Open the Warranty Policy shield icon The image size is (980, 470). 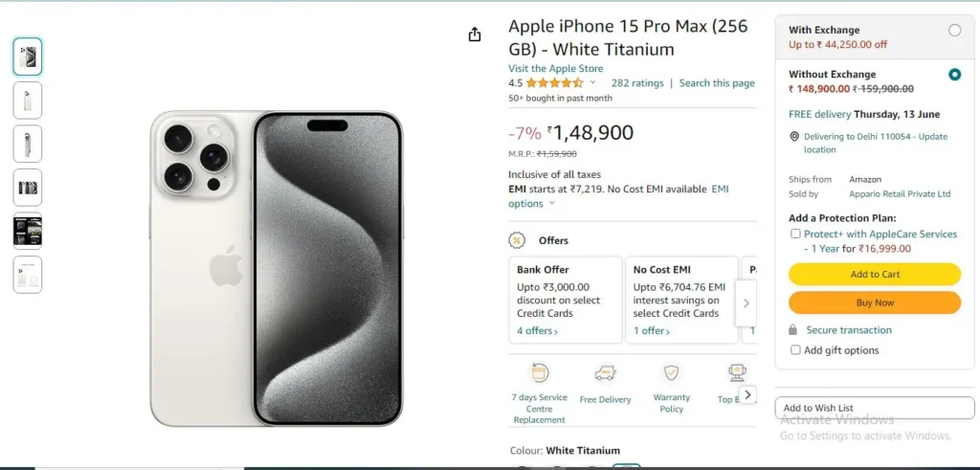click(671, 373)
